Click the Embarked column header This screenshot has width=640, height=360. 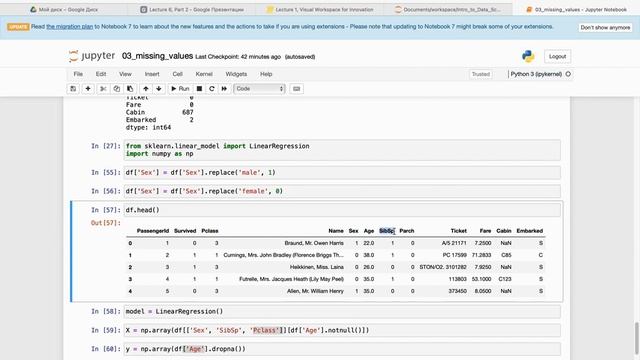(x=529, y=231)
